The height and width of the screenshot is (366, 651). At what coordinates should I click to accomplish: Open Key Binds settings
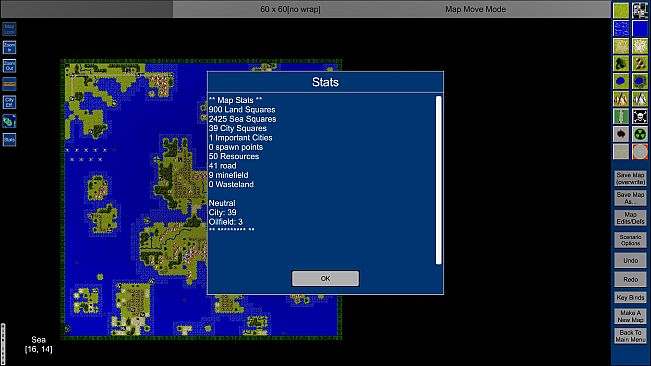630,298
